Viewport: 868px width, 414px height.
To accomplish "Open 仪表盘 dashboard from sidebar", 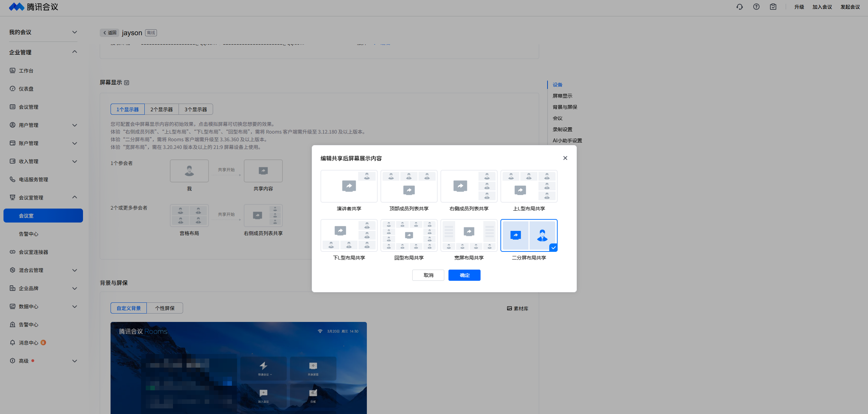I will [26, 89].
